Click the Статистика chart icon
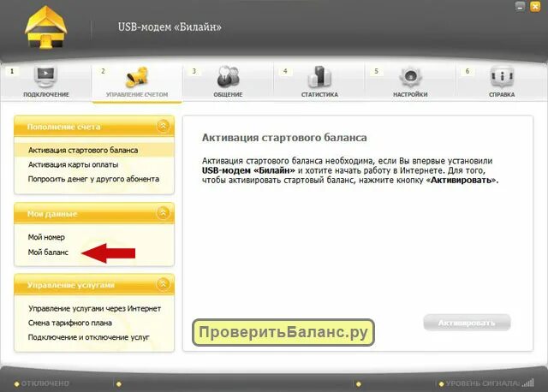 pos(319,76)
